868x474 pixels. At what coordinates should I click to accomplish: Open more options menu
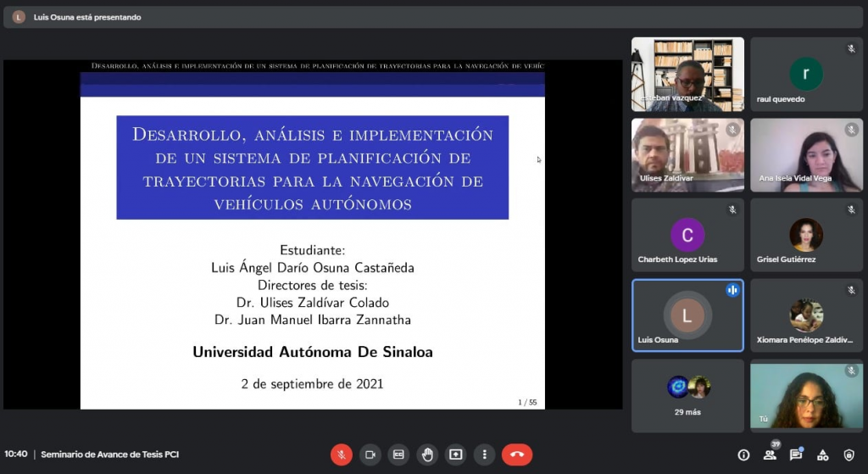[x=484, y=454]
